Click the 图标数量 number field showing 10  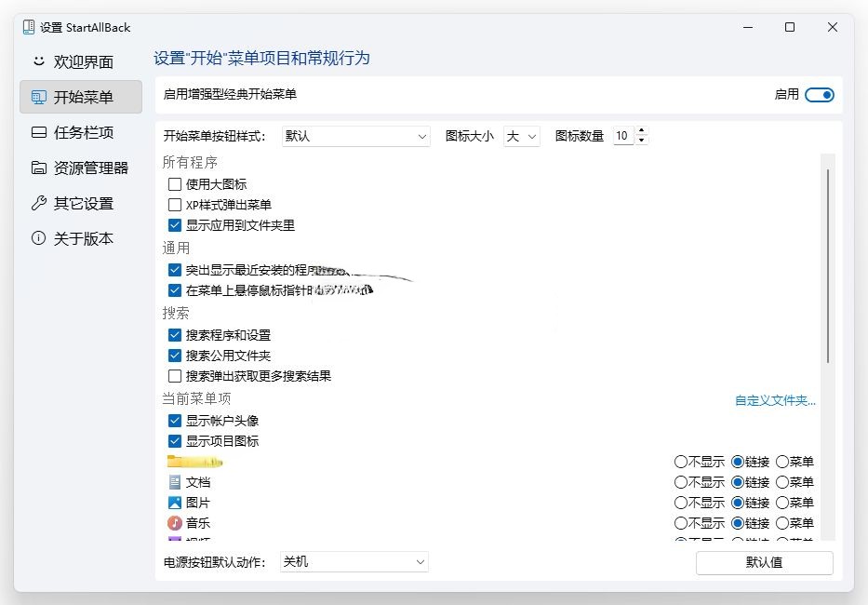coord(624,136)
